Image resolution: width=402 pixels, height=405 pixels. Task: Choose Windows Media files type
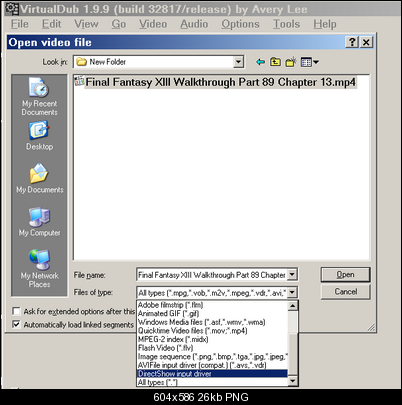tap(212, 322)
